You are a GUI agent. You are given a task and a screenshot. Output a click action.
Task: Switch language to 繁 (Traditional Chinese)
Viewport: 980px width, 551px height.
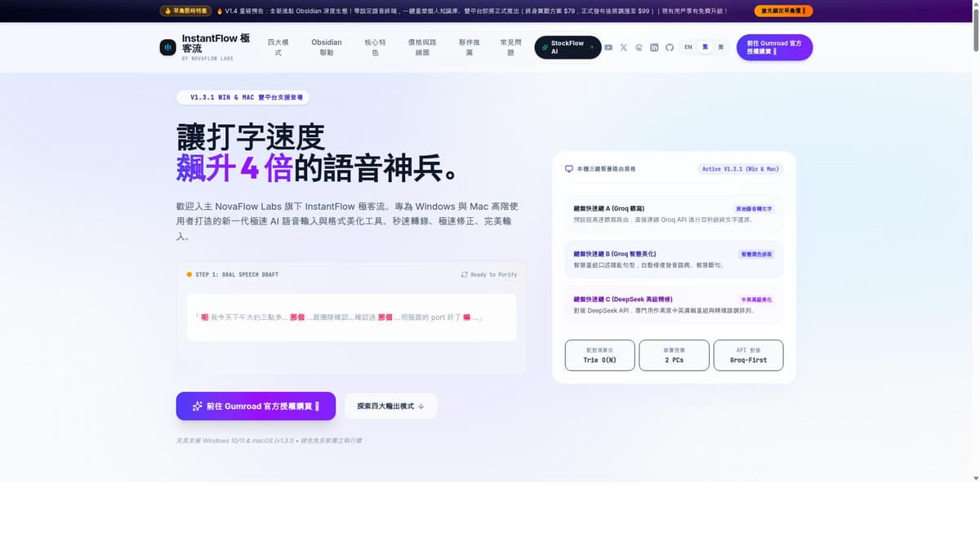point(705,47)
